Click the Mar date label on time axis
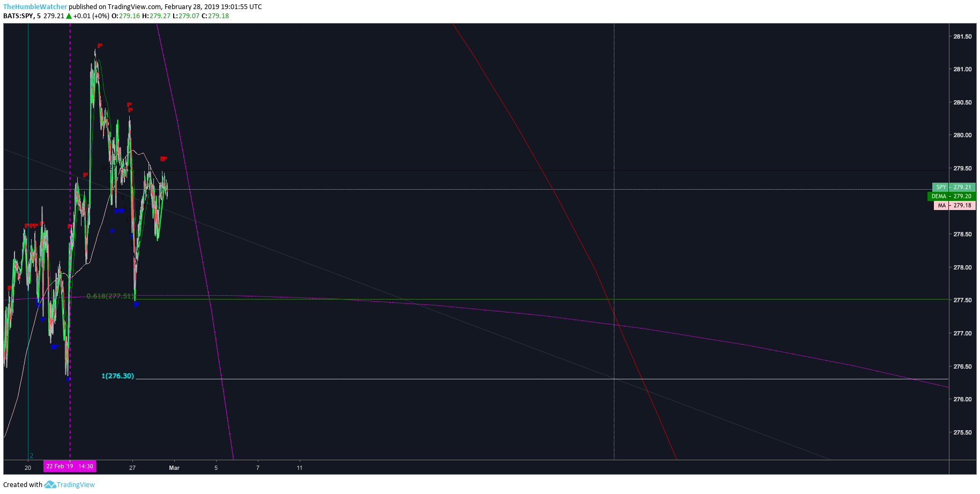Screen dimensions: 980x494 (174, 468)
